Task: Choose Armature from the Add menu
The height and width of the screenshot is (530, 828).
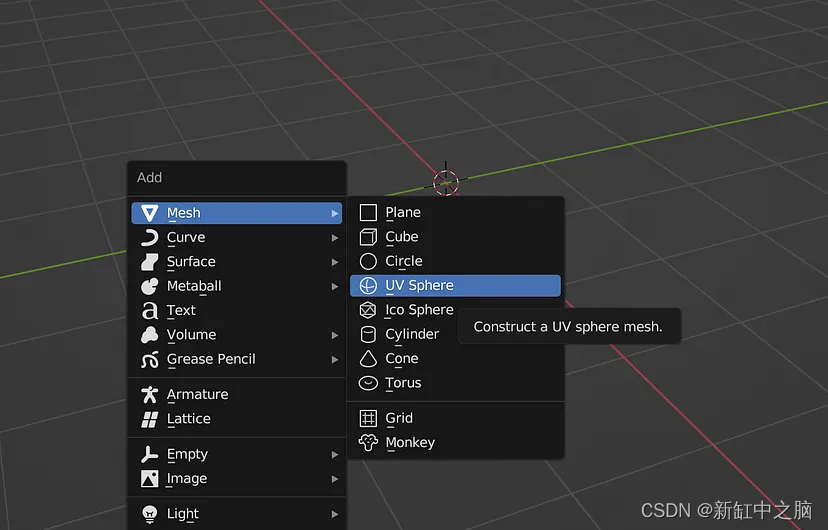Action: (237, 394)
